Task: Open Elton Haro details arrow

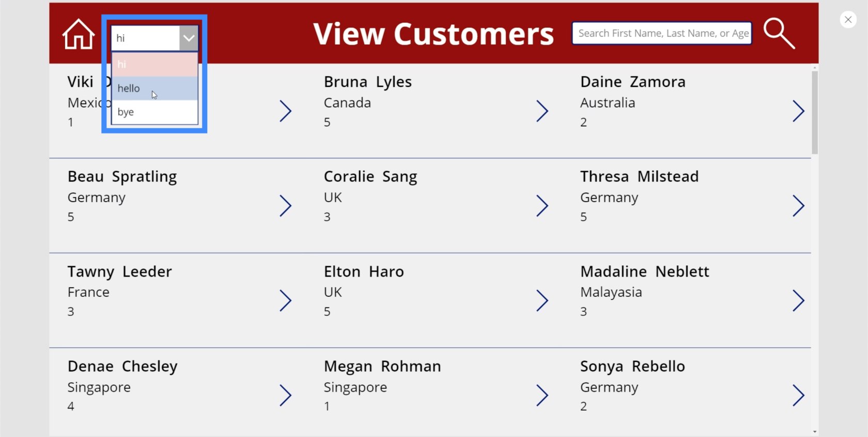Action: point(542,300)
